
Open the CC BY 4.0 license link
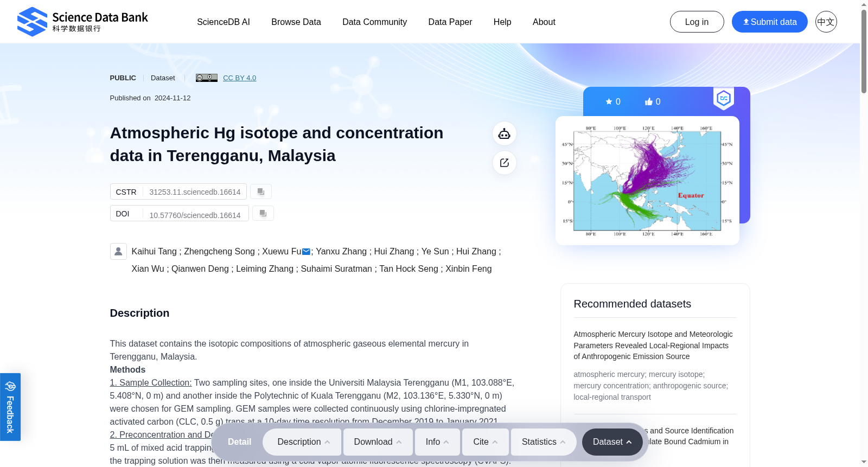pyautogui.click(x=239, y=78)
